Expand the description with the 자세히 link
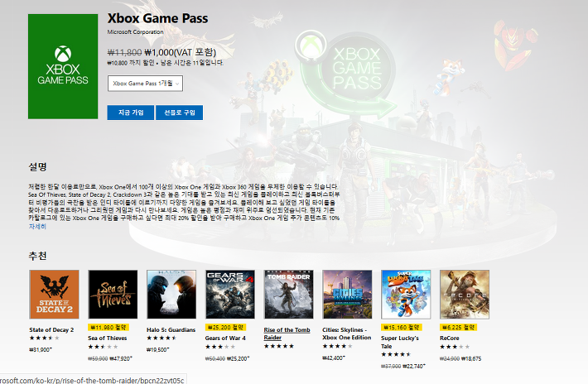 (x=37, y=227)
